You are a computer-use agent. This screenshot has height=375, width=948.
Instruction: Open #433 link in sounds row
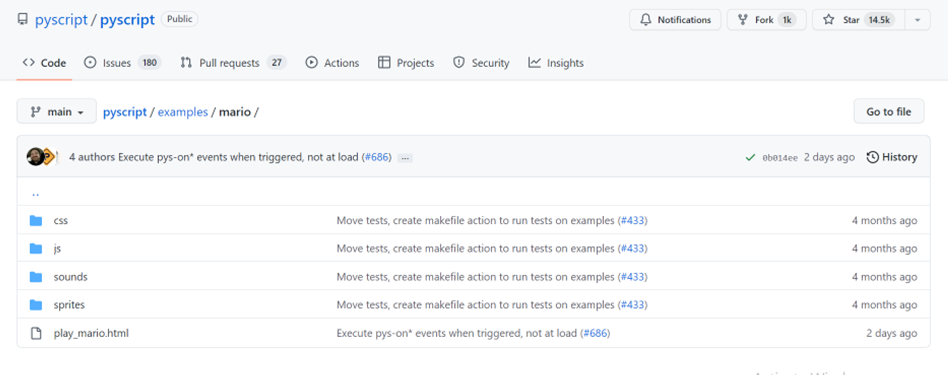[x=632, y=277]
